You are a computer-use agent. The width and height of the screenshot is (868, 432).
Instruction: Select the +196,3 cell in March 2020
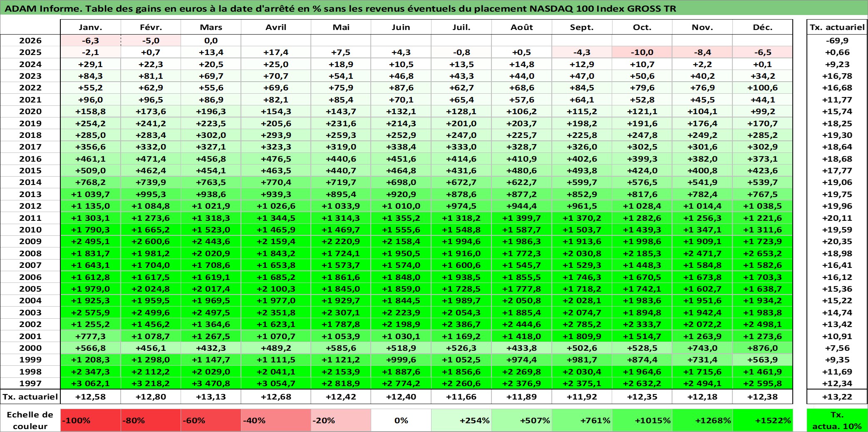[x=211, y=111]
